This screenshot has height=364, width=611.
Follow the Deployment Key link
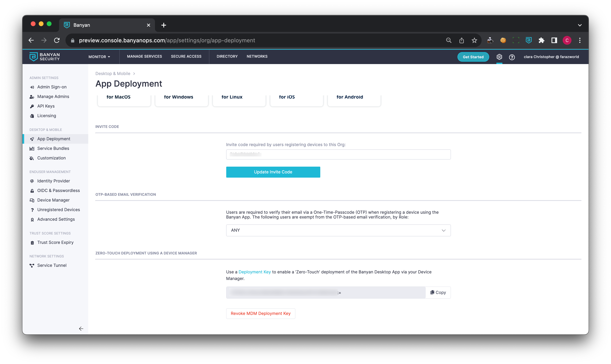[254, 272]
